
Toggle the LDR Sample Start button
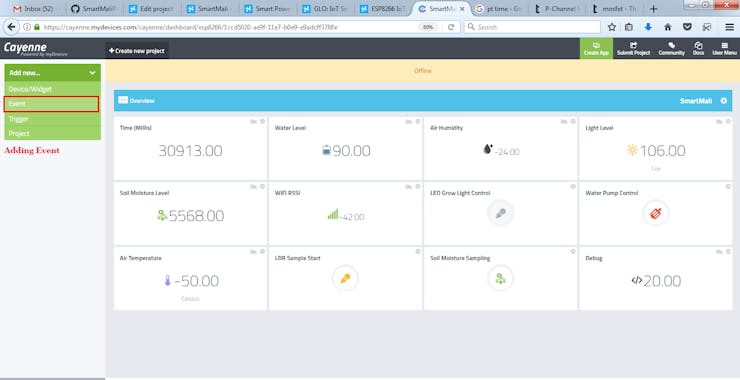click(x=345, y=278)
